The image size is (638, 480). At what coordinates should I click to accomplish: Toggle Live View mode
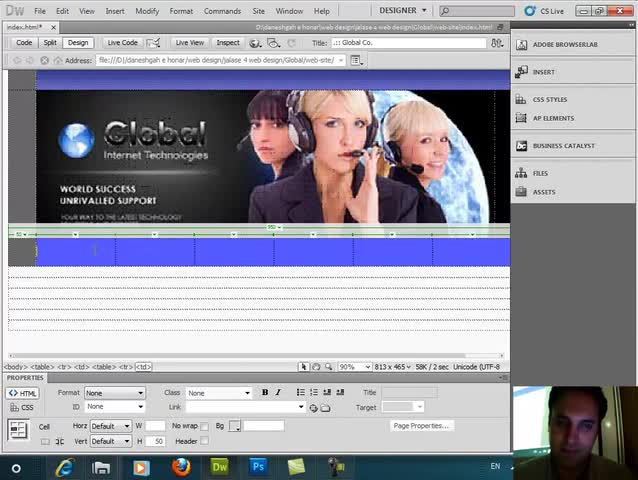(190, 43)
